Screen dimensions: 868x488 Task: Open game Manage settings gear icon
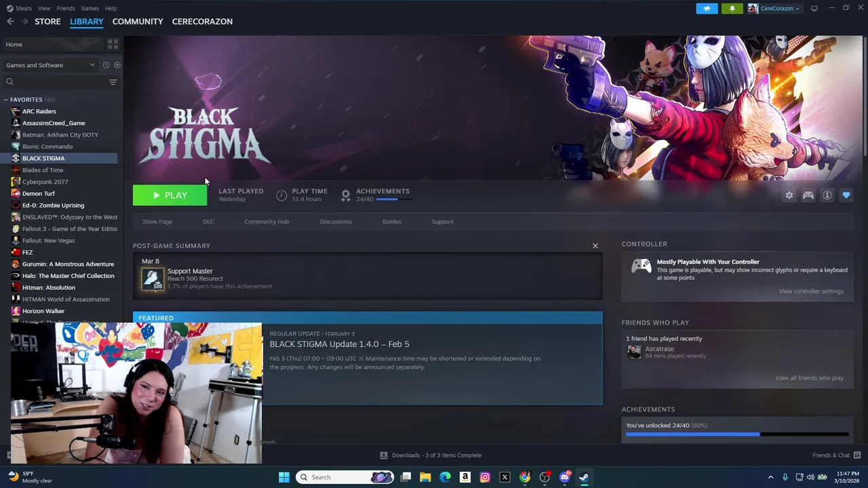pos(789,195)
